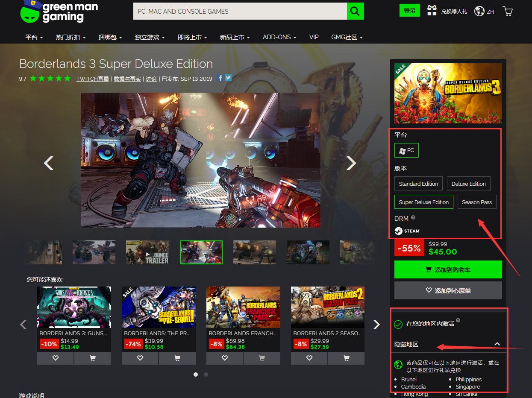Select the PC platform option
Viewport: 532px width, 398px height.
pos(406,150)
